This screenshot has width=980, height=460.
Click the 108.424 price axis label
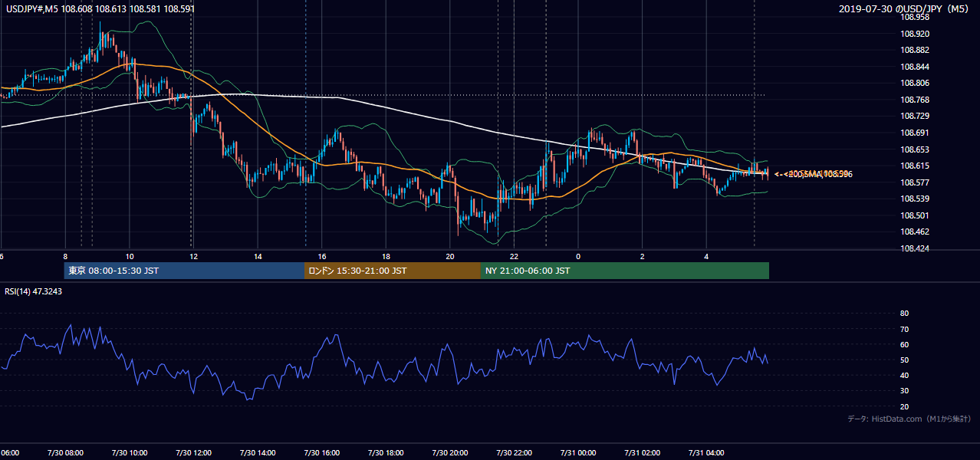(915, 248)
